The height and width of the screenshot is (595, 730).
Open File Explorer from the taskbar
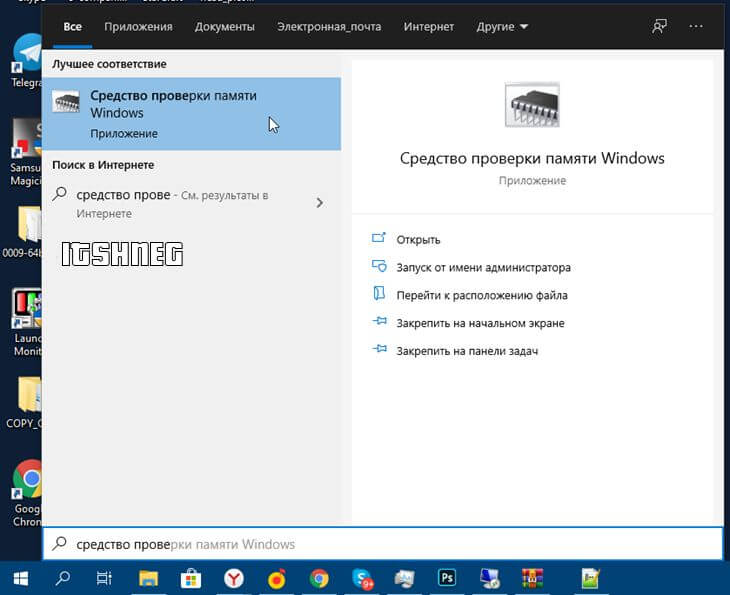click(149, 579)
